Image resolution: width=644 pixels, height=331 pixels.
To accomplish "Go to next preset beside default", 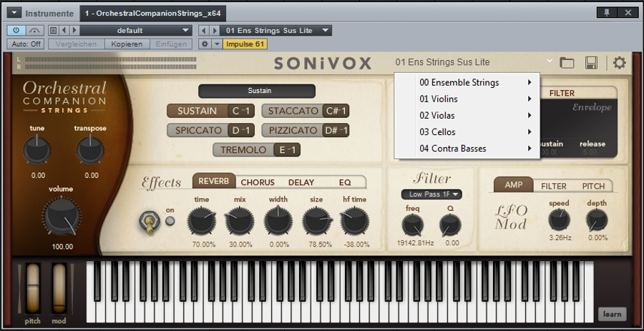I will 74,30.
